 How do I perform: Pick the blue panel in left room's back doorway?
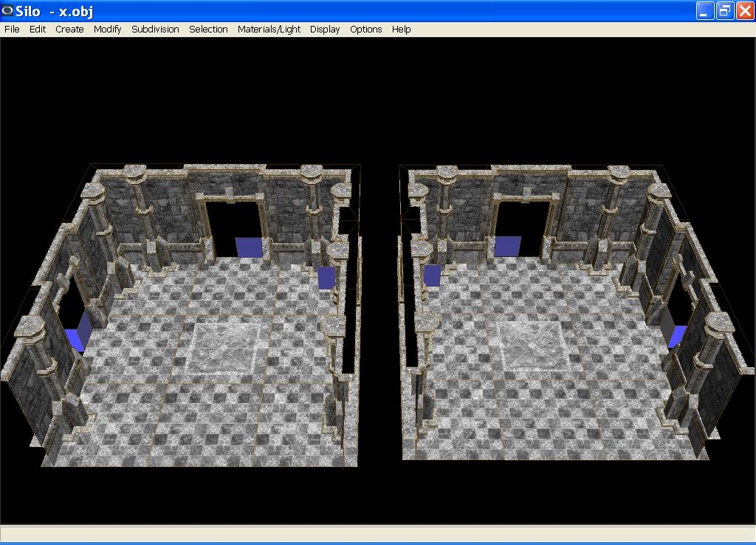tap(249, 247)
